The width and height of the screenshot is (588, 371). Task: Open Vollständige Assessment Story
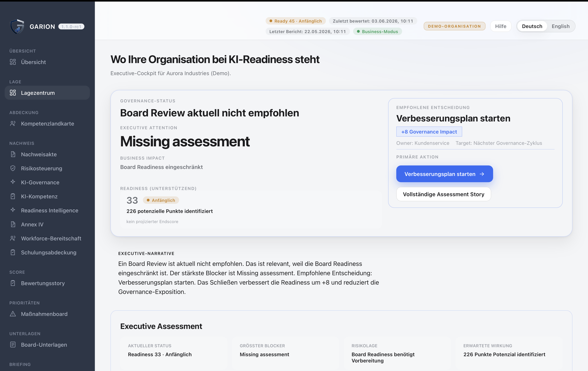[x=444, y=194]
